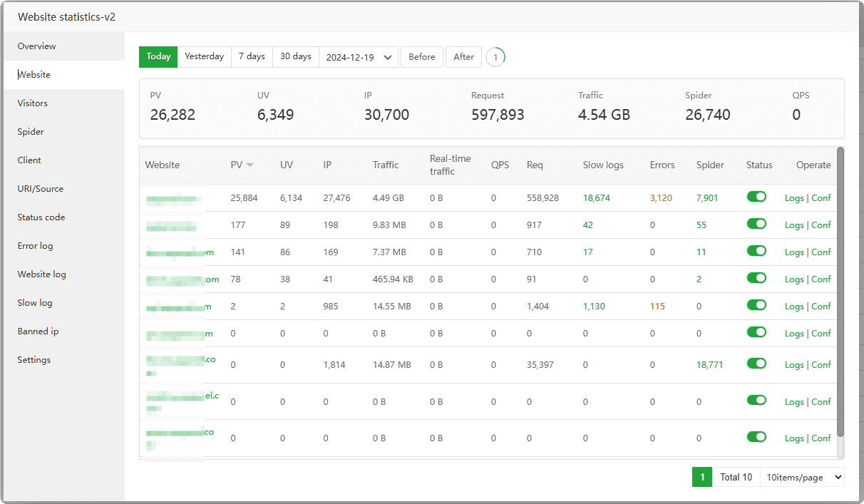Click page number 1 in pagination
The height and width of the screenshot is (504, 864).
pos(701,477)
